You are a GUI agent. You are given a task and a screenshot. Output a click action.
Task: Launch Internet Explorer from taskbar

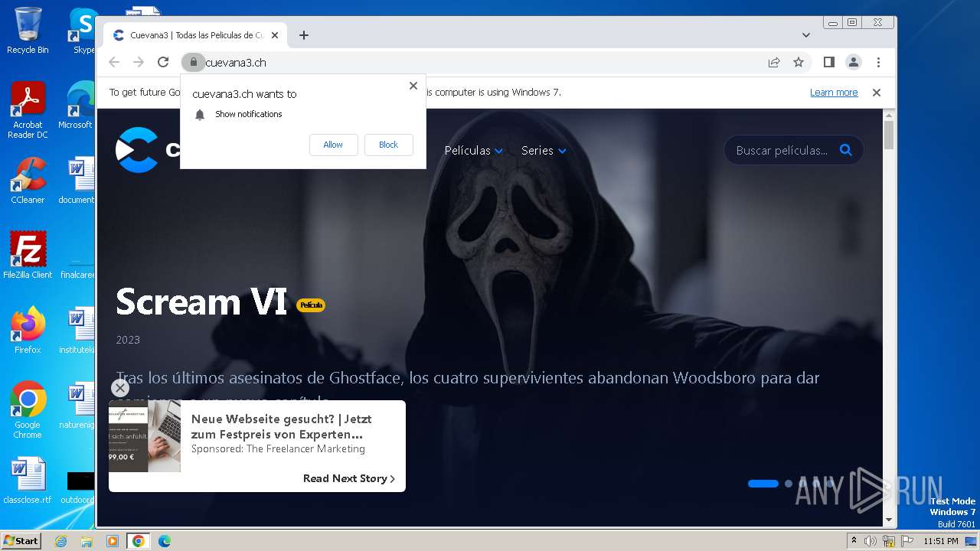pos(60,541)
